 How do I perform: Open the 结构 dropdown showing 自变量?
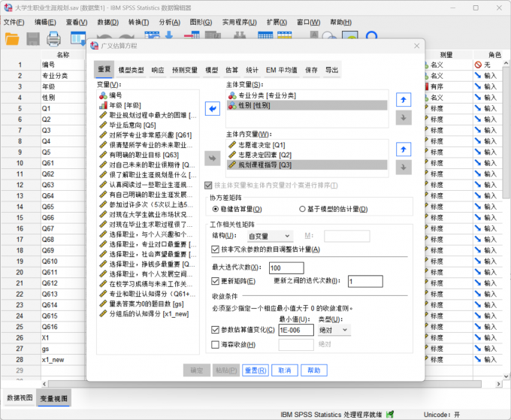click(270, 236)
